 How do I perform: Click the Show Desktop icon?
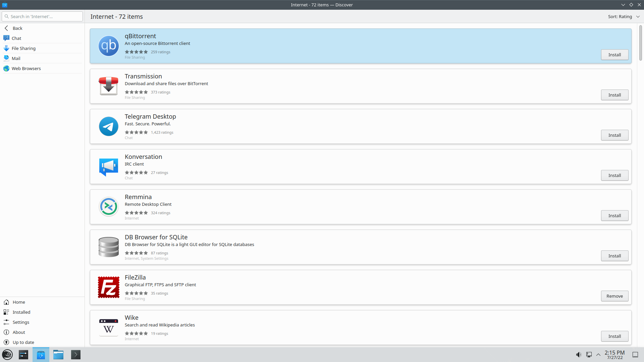click(635, 355)
